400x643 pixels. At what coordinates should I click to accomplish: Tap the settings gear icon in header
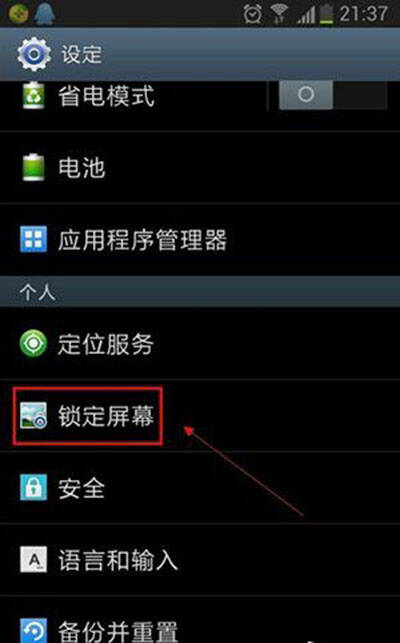click(34, 54)
